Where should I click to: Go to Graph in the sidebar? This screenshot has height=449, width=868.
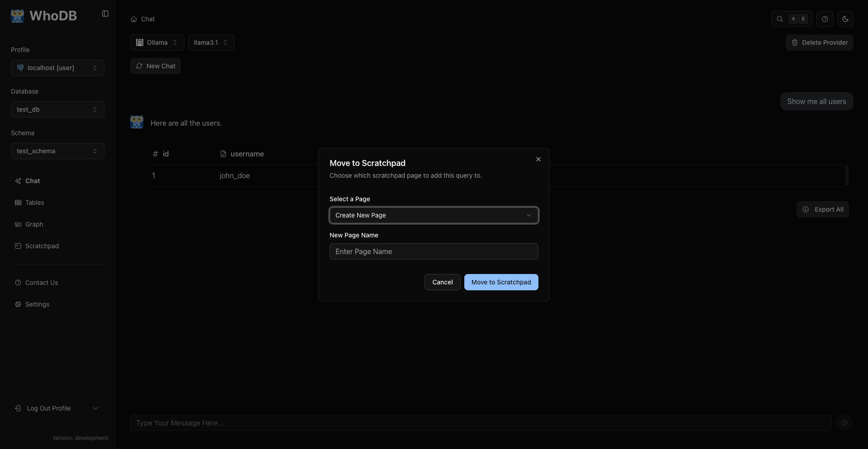coord(57,224)
